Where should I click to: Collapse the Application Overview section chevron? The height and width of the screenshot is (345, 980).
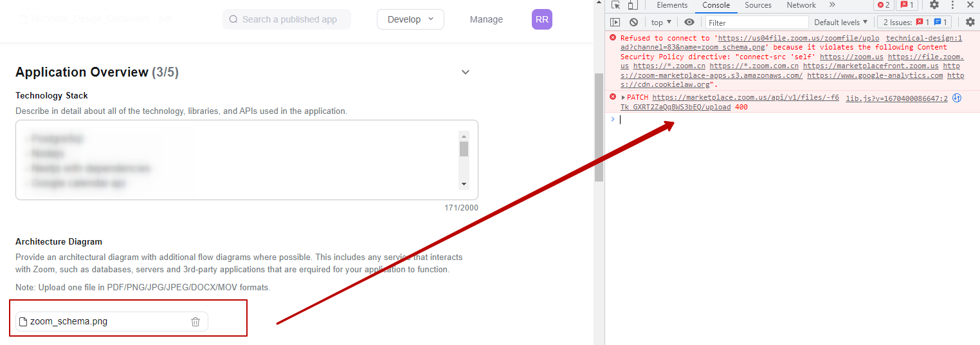click(466, 72)
